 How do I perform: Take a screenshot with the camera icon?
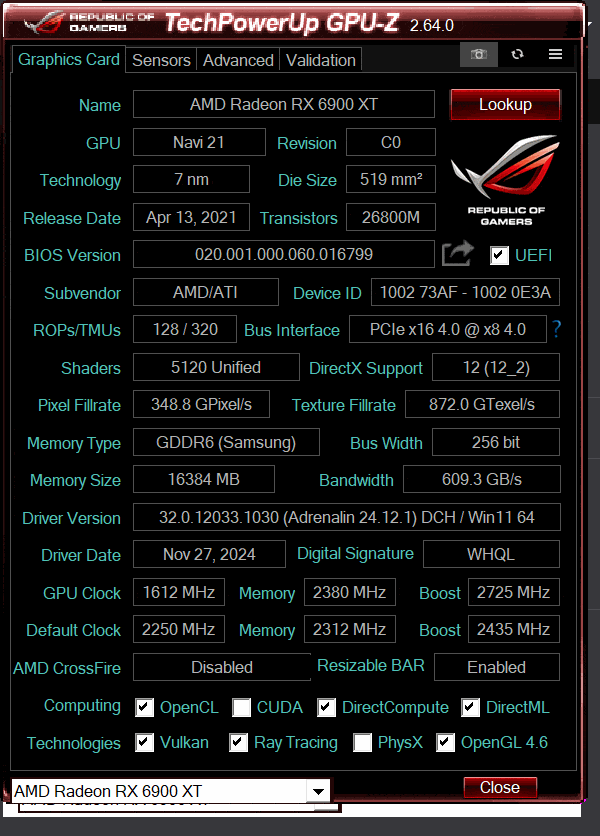click(x=478, y=54)
